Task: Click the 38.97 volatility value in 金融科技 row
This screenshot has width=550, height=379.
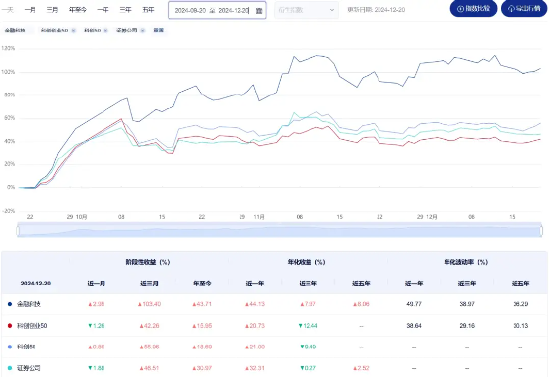Action: tap(467, 304)
